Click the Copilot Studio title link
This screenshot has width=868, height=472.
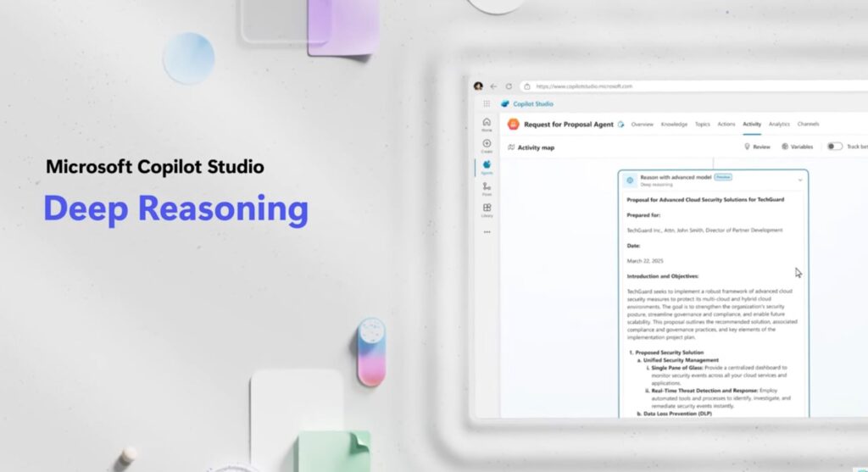click(x=533, y=104)
